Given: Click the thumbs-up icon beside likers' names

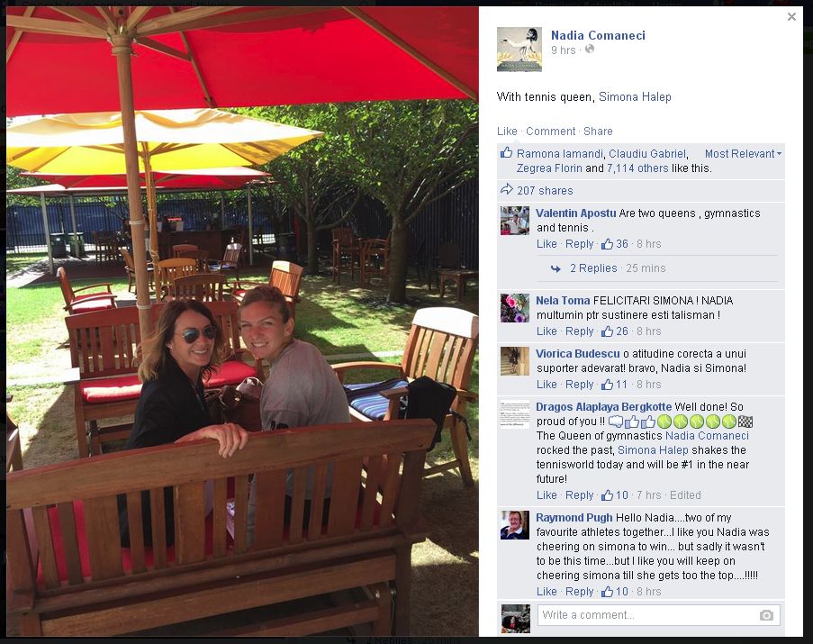Looking at the screenshot, I should click(506, 153).
